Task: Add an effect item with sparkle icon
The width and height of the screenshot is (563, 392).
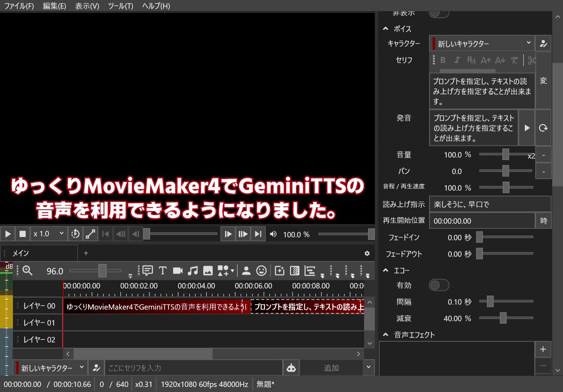Action: [x=279, y=271]
